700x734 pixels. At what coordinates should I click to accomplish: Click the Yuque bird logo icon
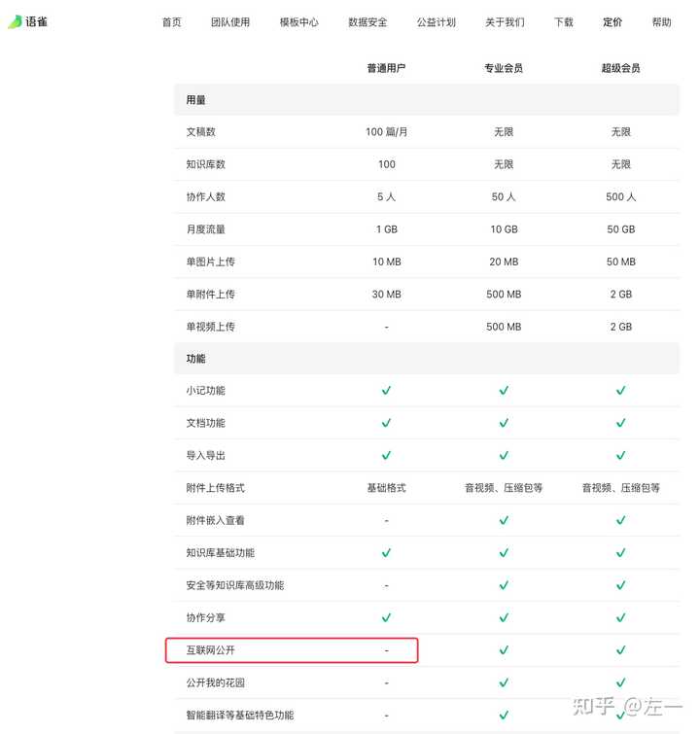(15, 21)
